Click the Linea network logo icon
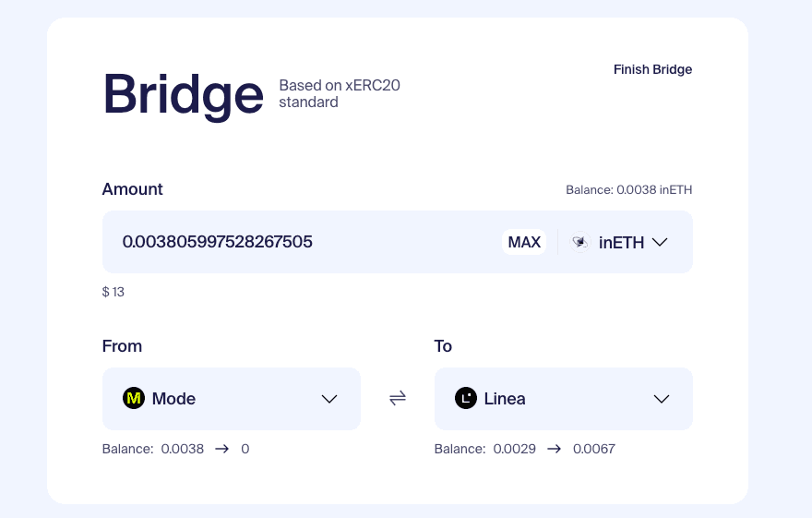 click(x=466, y=398)
